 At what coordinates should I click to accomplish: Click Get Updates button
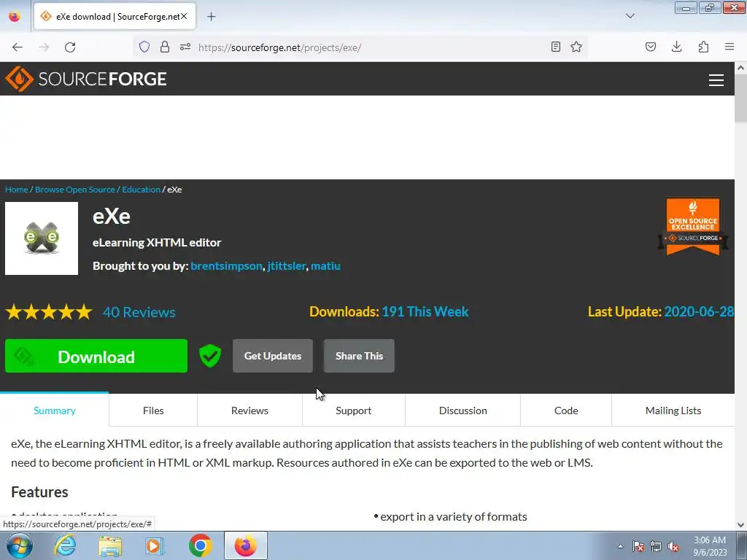(273, 356)
